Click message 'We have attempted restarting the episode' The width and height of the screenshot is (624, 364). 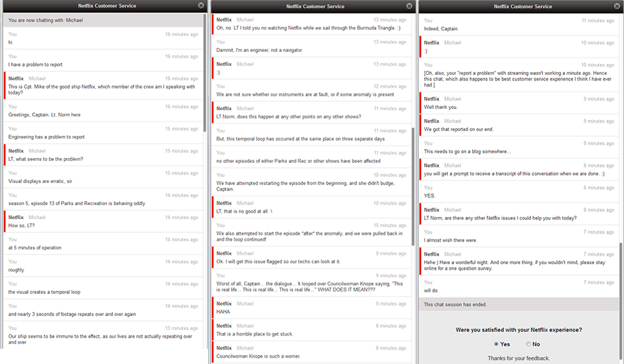point(305,187)
